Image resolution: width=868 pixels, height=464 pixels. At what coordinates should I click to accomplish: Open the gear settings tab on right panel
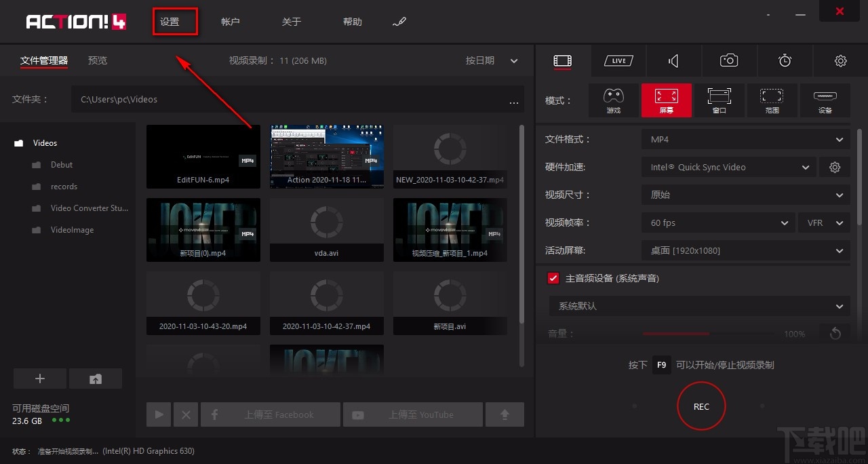[x=841, y=61]
